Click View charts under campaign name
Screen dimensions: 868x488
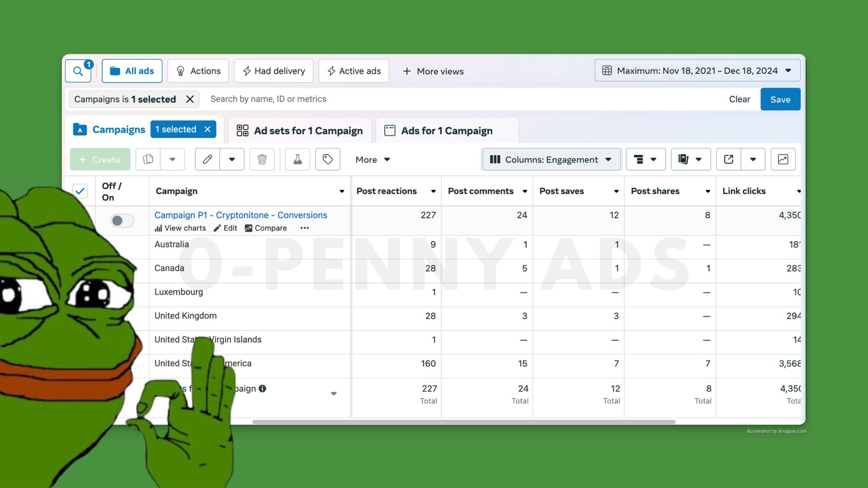180,228
